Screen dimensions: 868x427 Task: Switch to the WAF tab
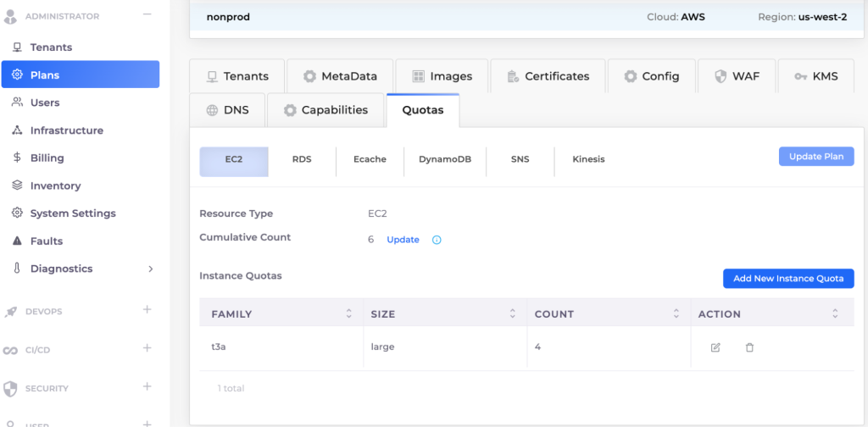[736, 76]
